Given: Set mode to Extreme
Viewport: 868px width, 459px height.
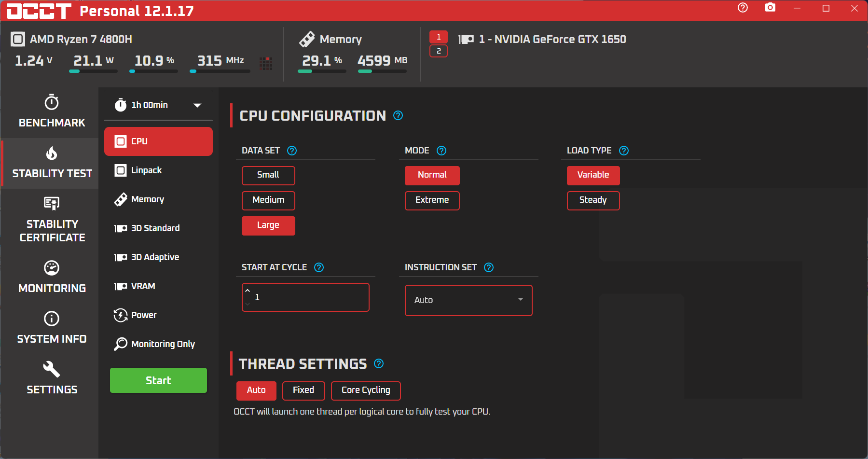Looking at the screenshot, I should coord(432,200).
